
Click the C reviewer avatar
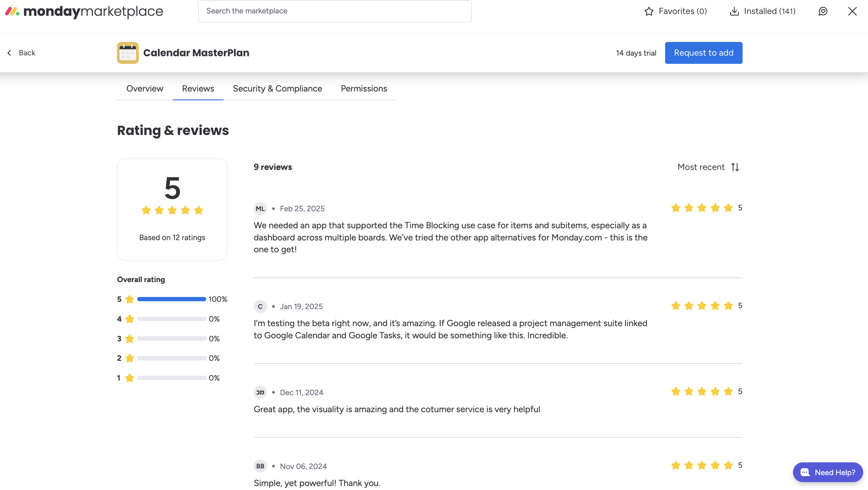pyautogui.click(x=260, y=306)
